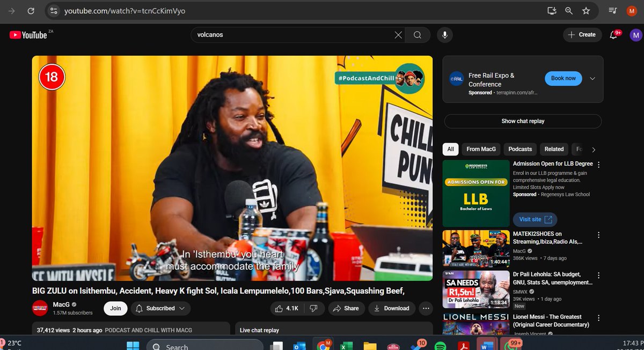Dislike the video with thumbs down
The width and height of the screenshot is (644, 350).
(x=314, y=308)
